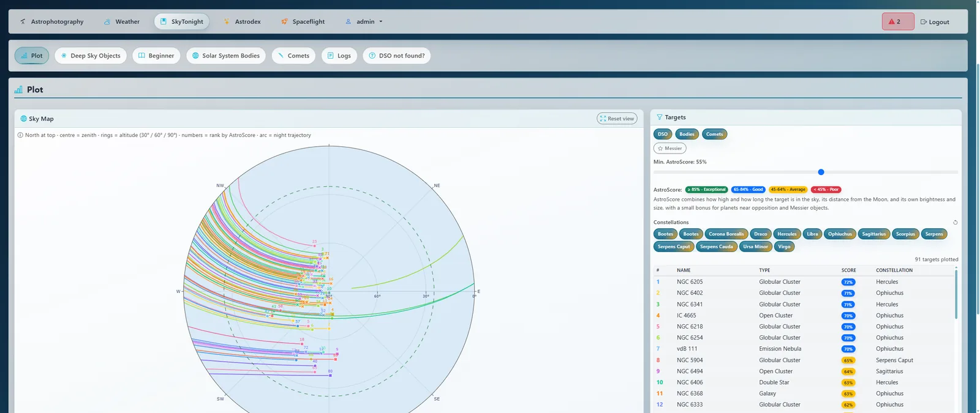This screenshot has width=980, height=413.
Task: Open the red alert warning badge
Action: 898,21
